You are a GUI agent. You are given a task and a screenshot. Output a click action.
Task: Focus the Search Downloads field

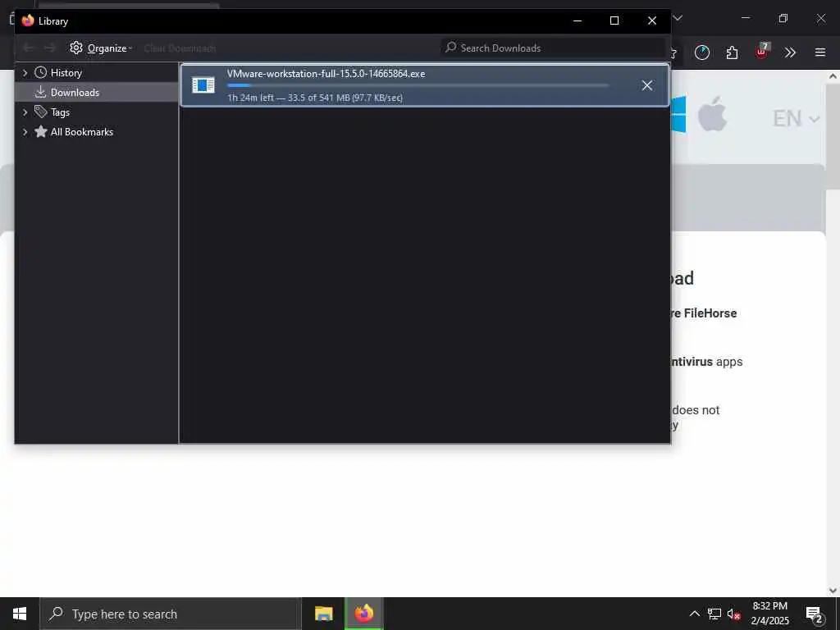coord(553,48)
